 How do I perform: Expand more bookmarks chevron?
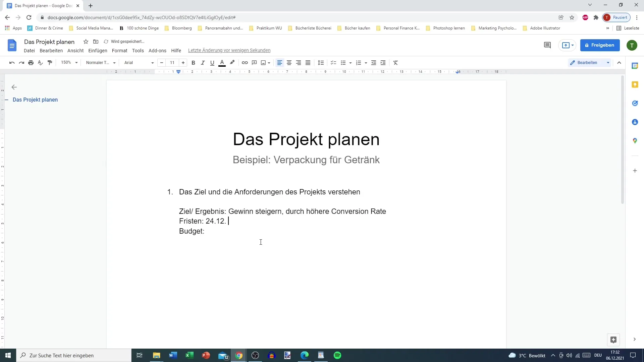coord(607,28)
